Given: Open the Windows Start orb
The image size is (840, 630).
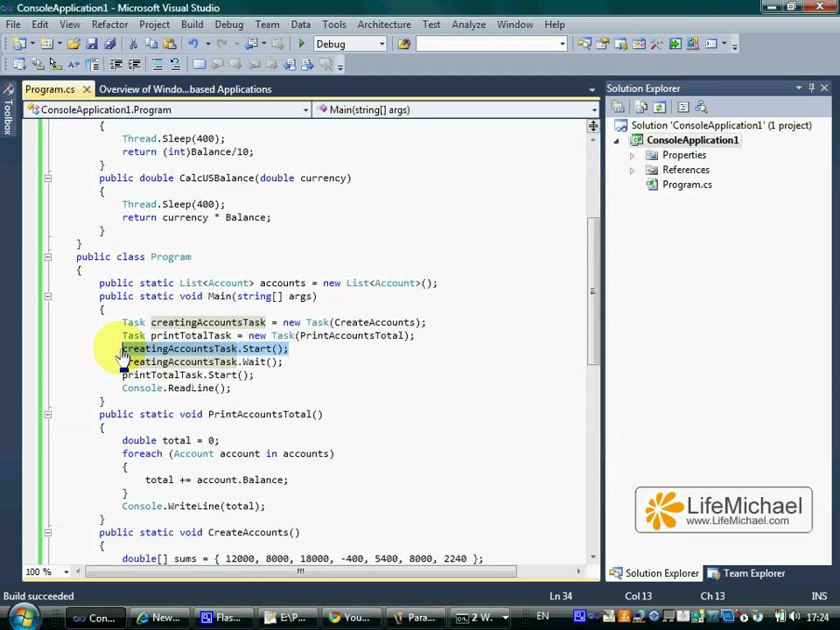Looking at the screenshot, I should click(24, 617).
